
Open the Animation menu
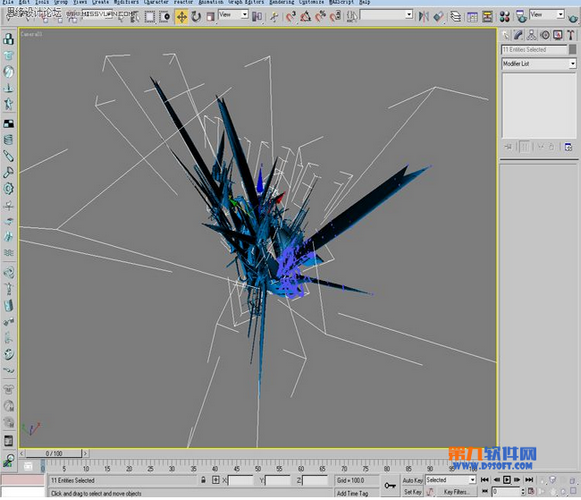(x=211, y=2)
